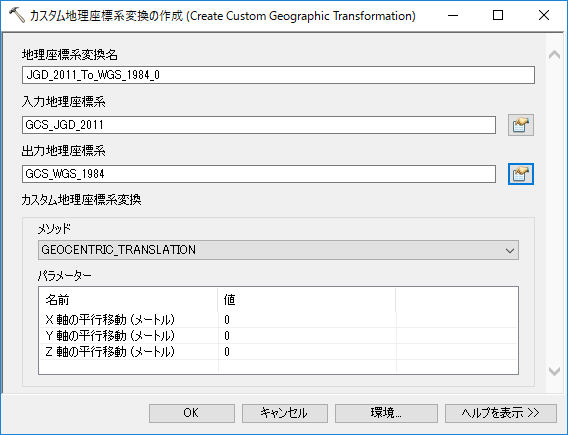Click the hammer tool icon in title bar

point(16,16)
